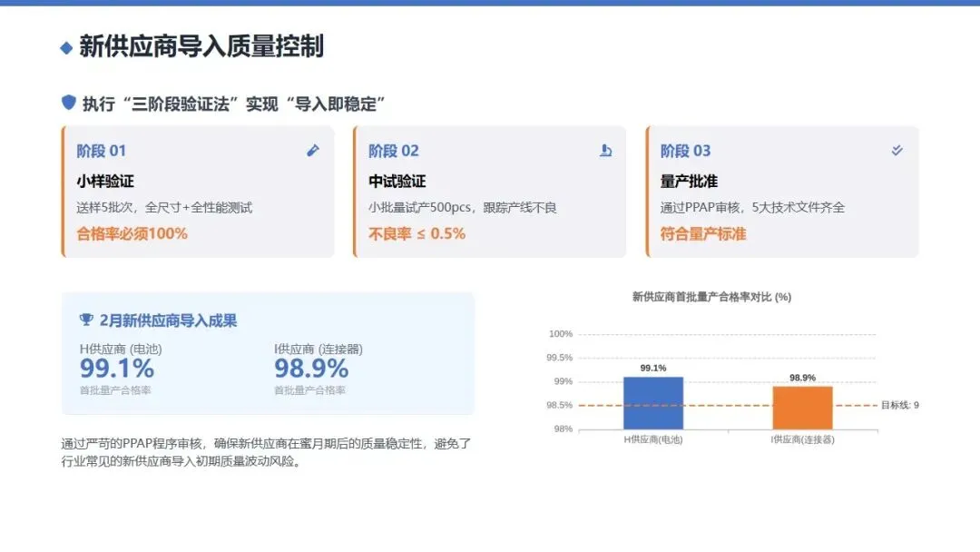This screenshot has width=980, height=552.
Task: Select the slide title 新供应商导入质量控制
Action: point(201,47)
